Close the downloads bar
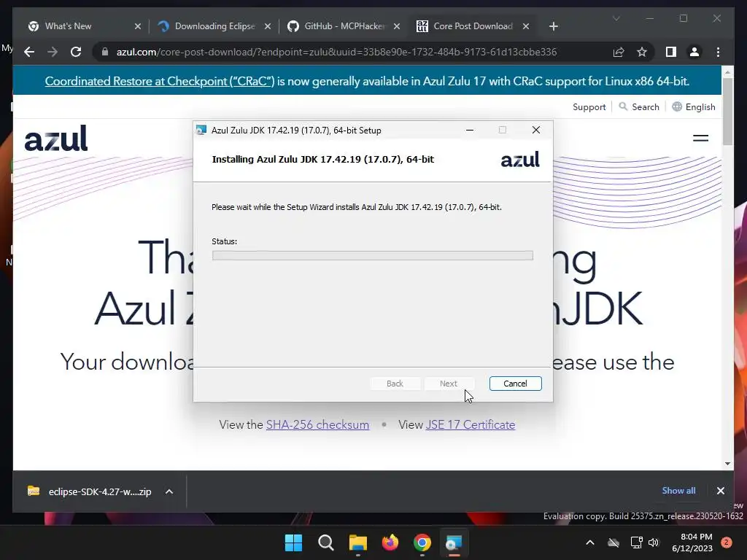Image resolution: width=747 pixels, height=560 pixels. point(720,491)
